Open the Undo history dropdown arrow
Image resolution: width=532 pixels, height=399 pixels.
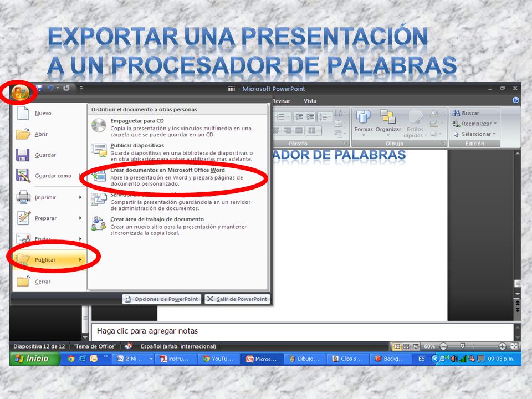(58, 88)
